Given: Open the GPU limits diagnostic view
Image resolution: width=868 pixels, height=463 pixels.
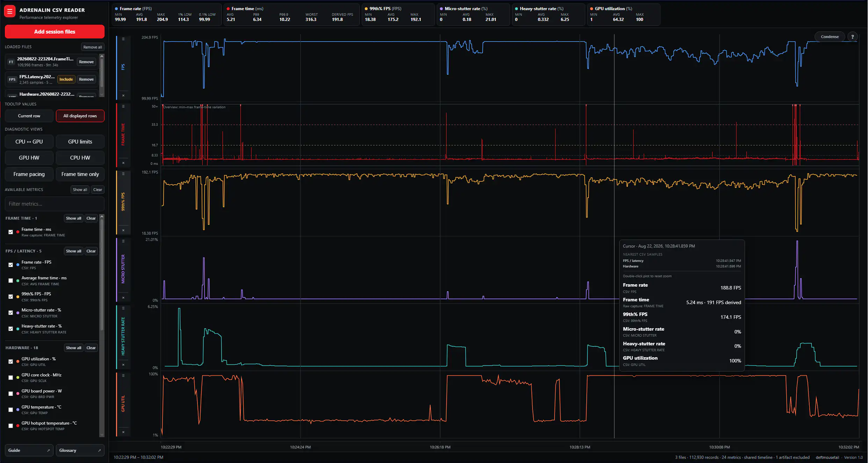Looking at the screenshot, I should [80, 142].
